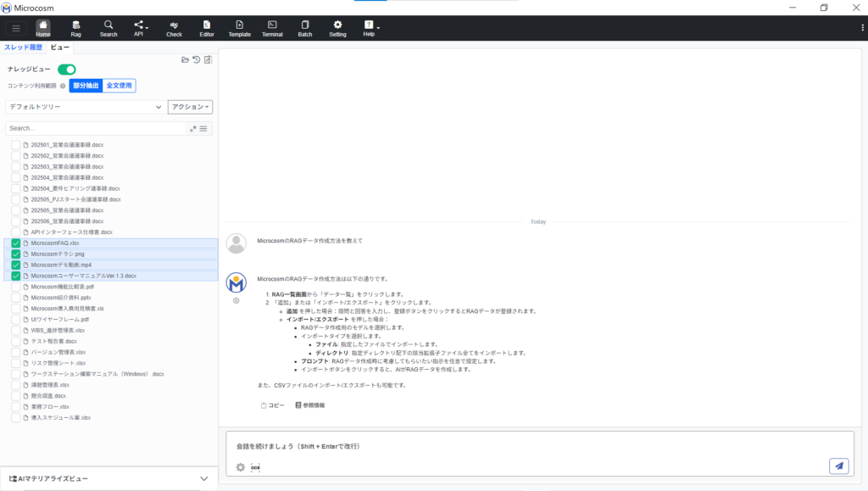
Task: Select 業務フロー.xlsx file
Action: pyautogui.click(x=50, y=407)
